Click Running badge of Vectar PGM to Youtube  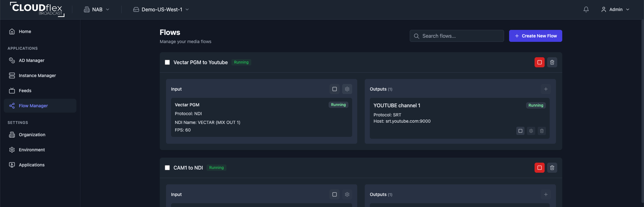pos(241,62)
